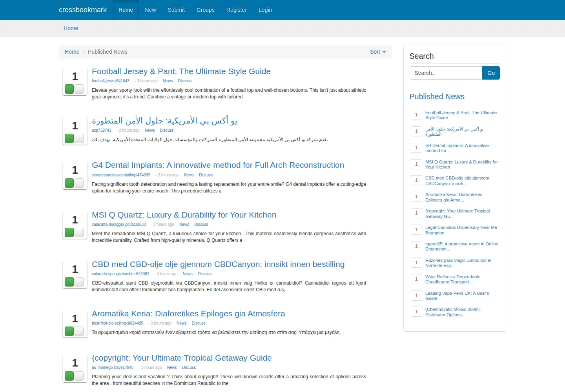The height and width of the screenshot is (392, 565).
Task: Open the Login page
Action: [x=265, y=10]
